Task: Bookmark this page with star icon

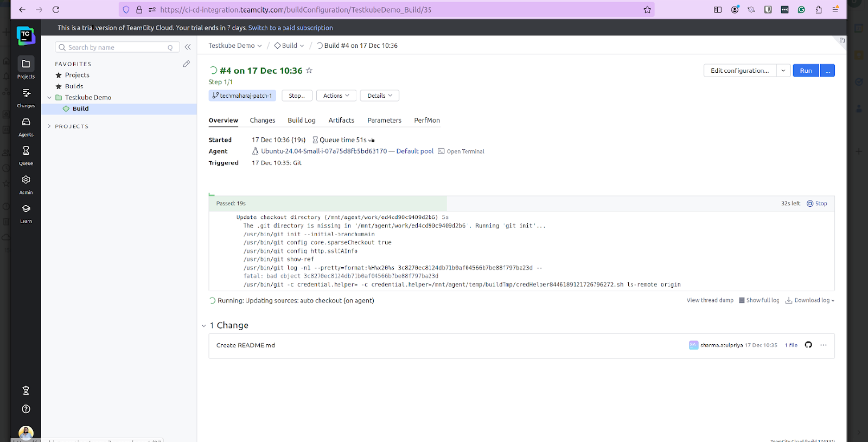Action: pyautogui.click(x=647, y=10)
